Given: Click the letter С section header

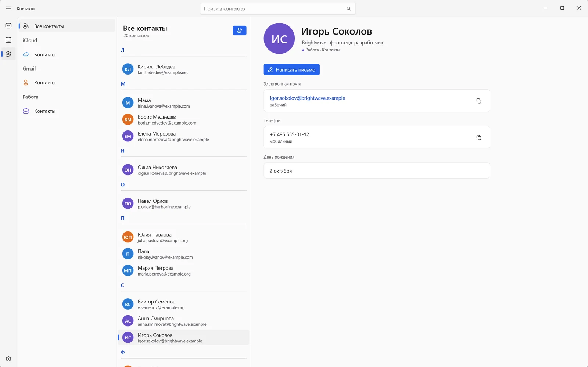Looking at the screenshot, I should [123, 285].
